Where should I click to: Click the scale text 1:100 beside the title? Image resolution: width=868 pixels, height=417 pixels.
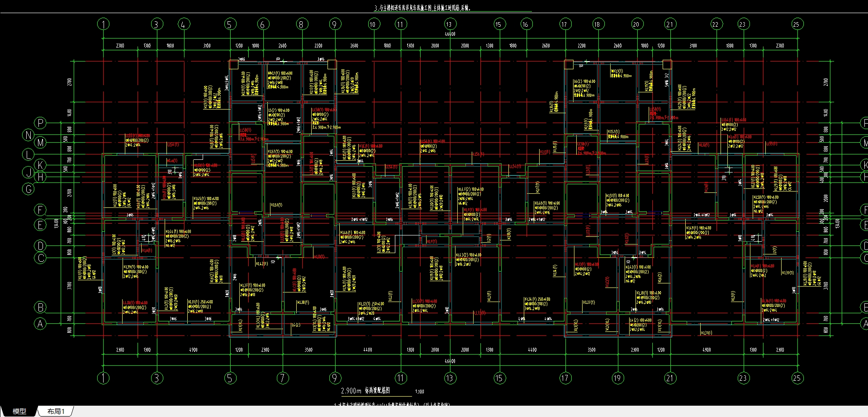(419, 392)
